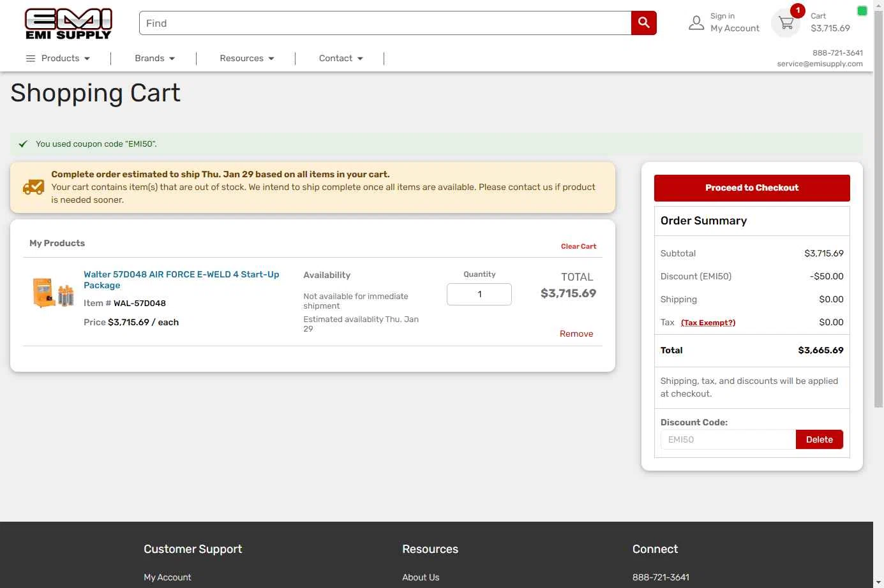
Task: Expand the Contact dropdown menu
Action: point(341,58)
